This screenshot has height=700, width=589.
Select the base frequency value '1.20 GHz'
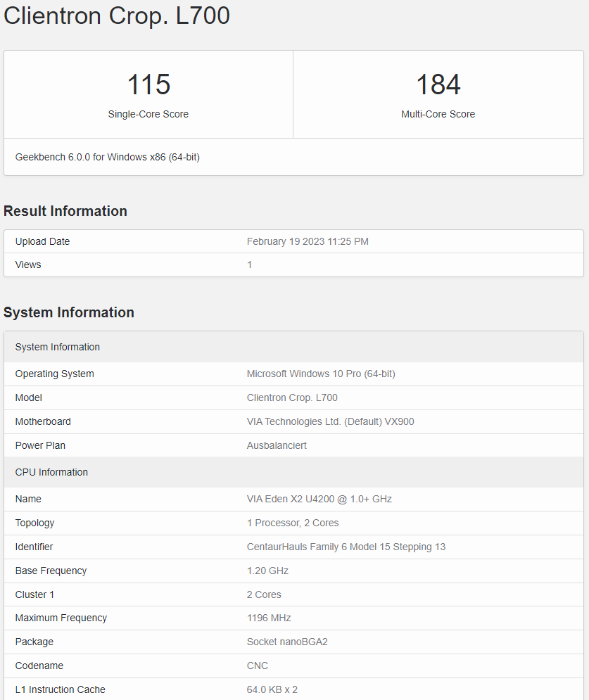267,571
